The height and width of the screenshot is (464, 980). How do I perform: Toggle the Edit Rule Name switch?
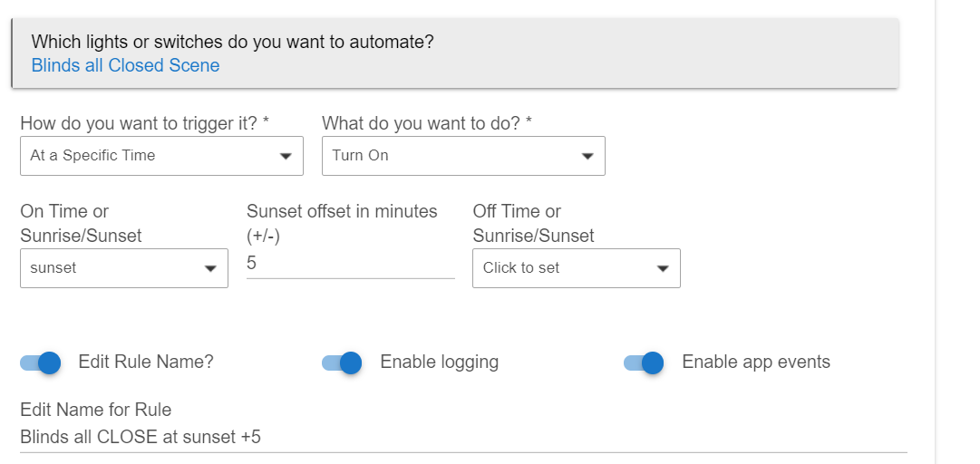pyautogui.click(x=41, y=362)
